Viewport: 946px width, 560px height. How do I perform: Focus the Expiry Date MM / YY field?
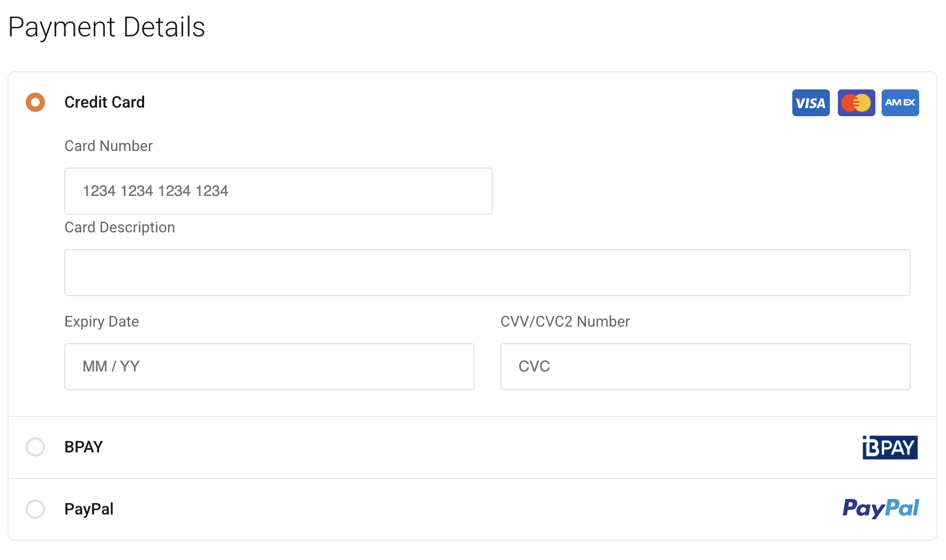(269, 367)
